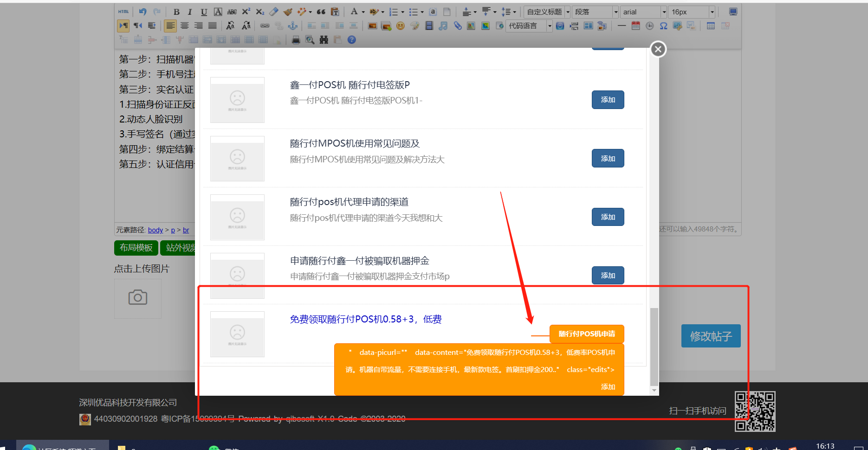This screenshot has height=450, width=868.
Task: Click the 修改帖子 button
Action: coord(711,336)
